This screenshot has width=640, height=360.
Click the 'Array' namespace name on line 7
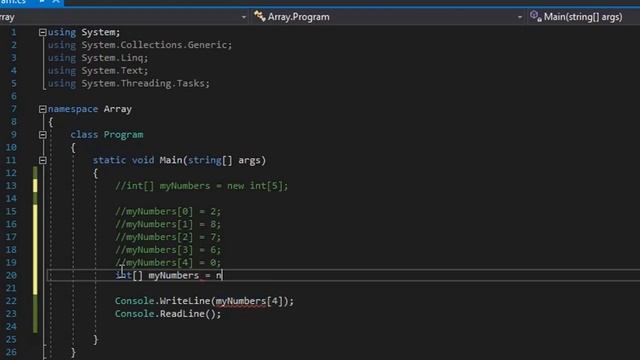pos(118,109)
